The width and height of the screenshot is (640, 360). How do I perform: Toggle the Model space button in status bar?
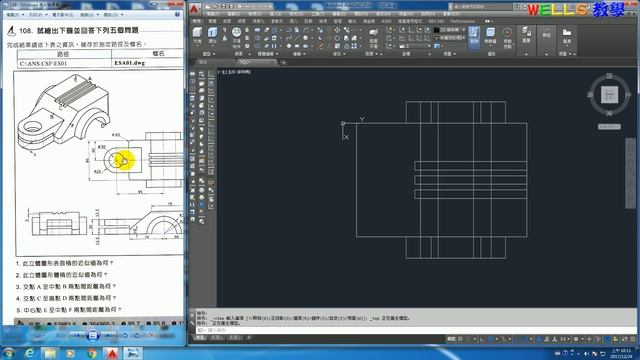[x=451, y=339]
